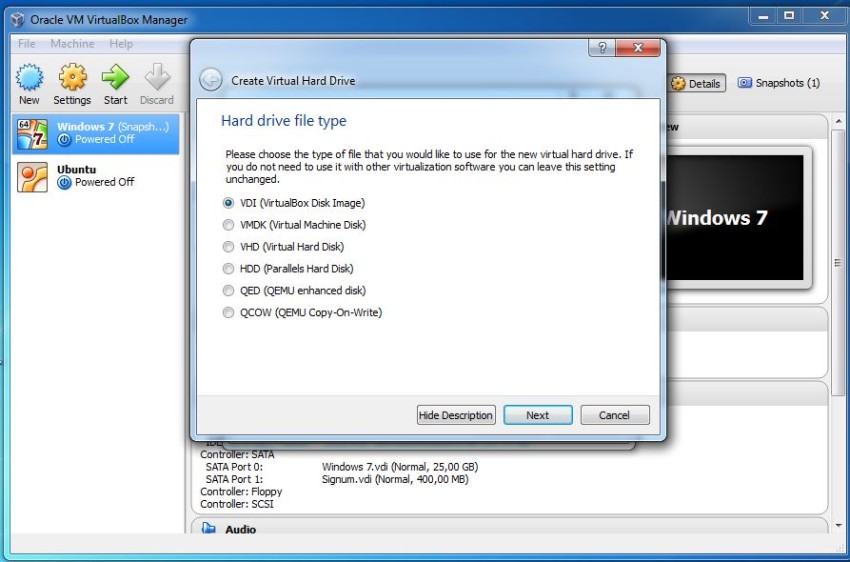Open the File menu
This screenshot has height=562, width=850.
click(26, 43)
